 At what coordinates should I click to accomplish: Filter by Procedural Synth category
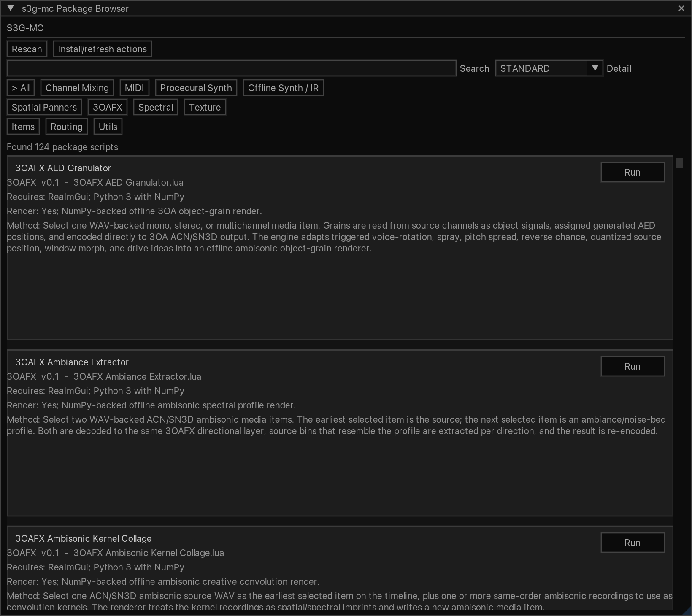tap(196, 88)
